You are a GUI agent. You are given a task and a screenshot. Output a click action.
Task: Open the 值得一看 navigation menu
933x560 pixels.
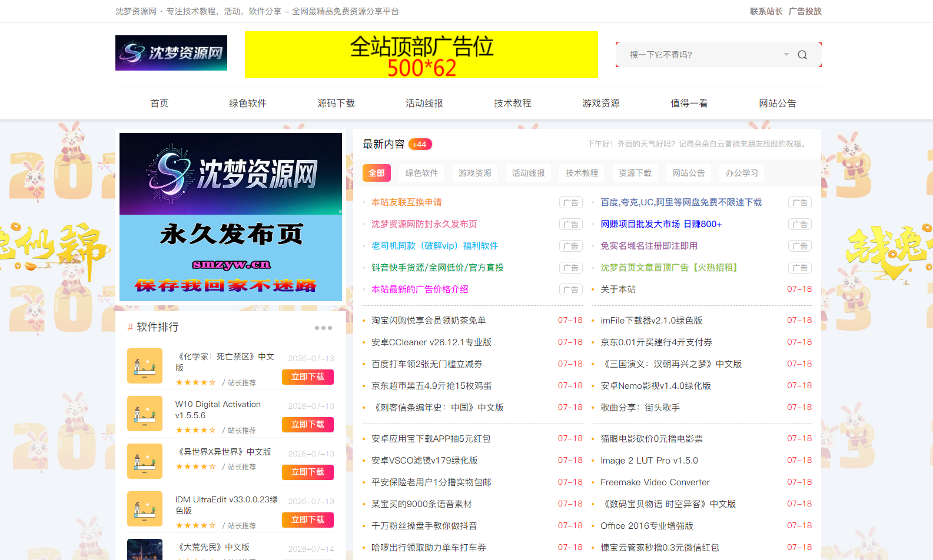click(689, 104)
